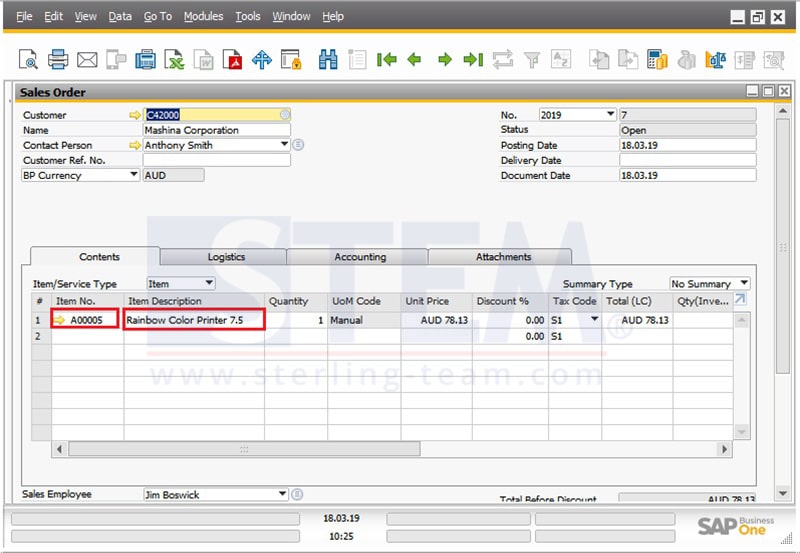This screenshot has width=800, height=553.
Task: Click the last toolbar icon, Layout Designer
Action: pos(773,60)
